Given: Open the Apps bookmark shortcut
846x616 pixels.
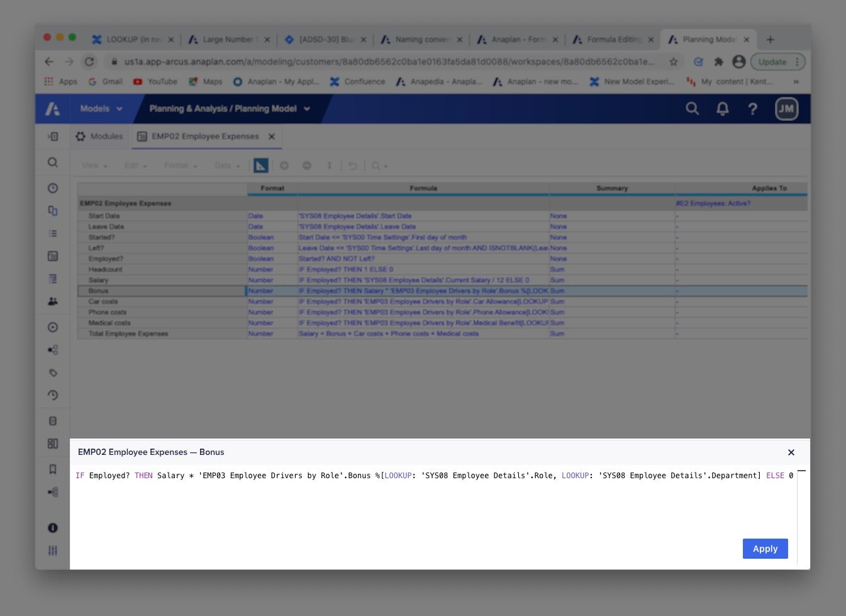Looking at the screenshot, I should [60, 82].
